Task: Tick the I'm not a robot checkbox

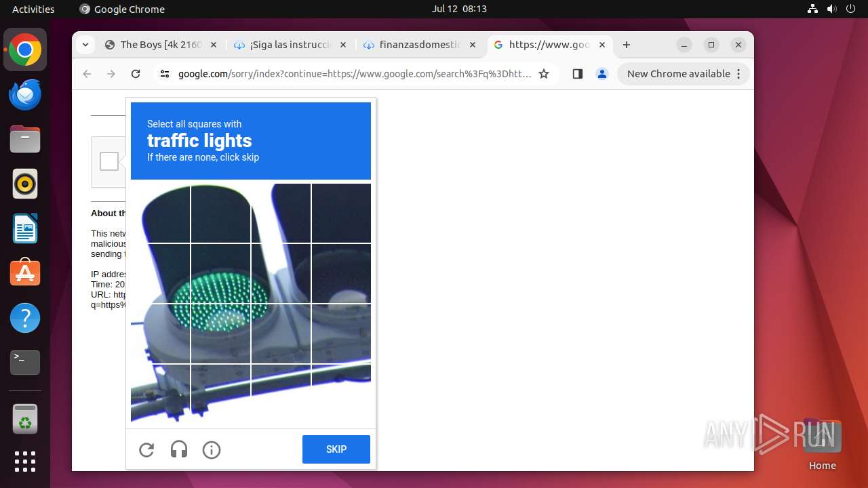Action: (x=109, y=161)
